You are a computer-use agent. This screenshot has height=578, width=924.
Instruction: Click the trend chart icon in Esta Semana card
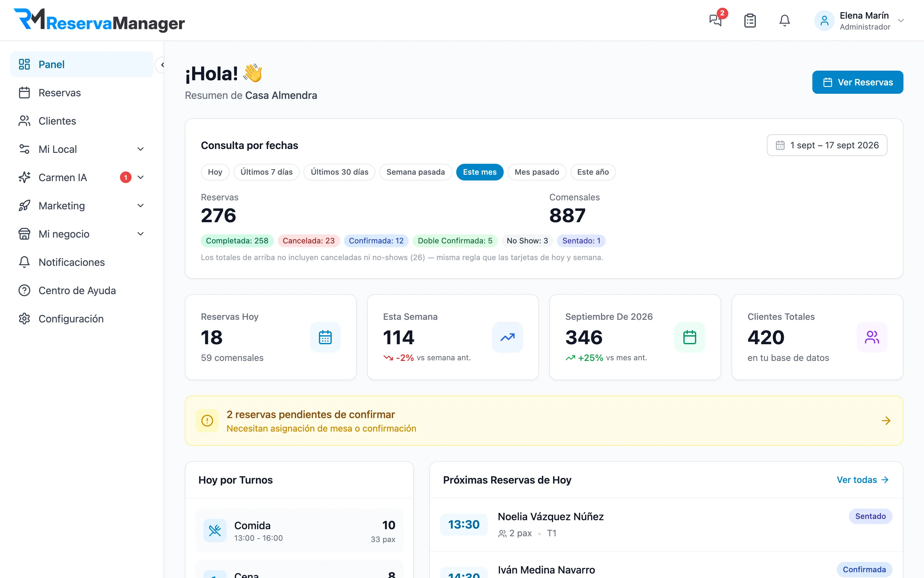(x=507, y=337)
